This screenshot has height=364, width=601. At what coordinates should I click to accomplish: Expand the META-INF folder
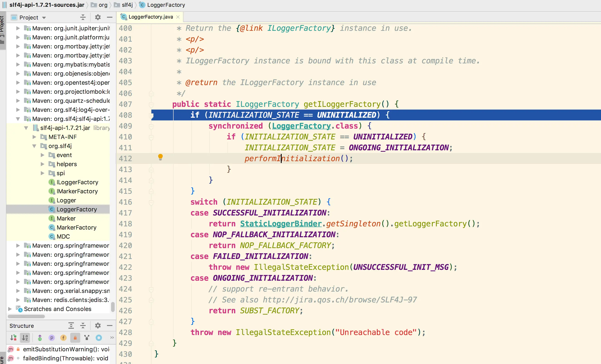(x=34, y=137)
